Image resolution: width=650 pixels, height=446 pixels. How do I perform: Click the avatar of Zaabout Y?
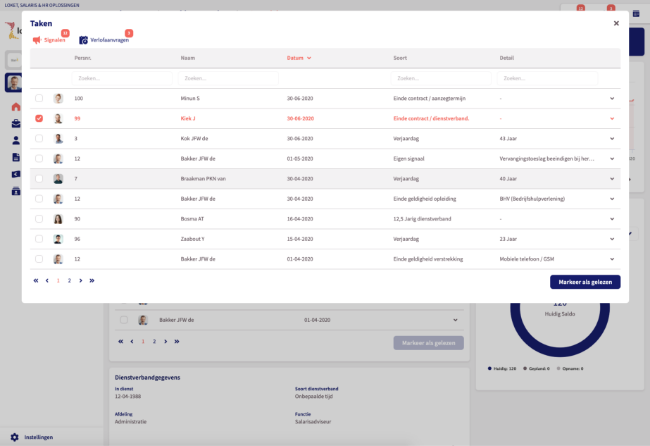tap(58, 239)
